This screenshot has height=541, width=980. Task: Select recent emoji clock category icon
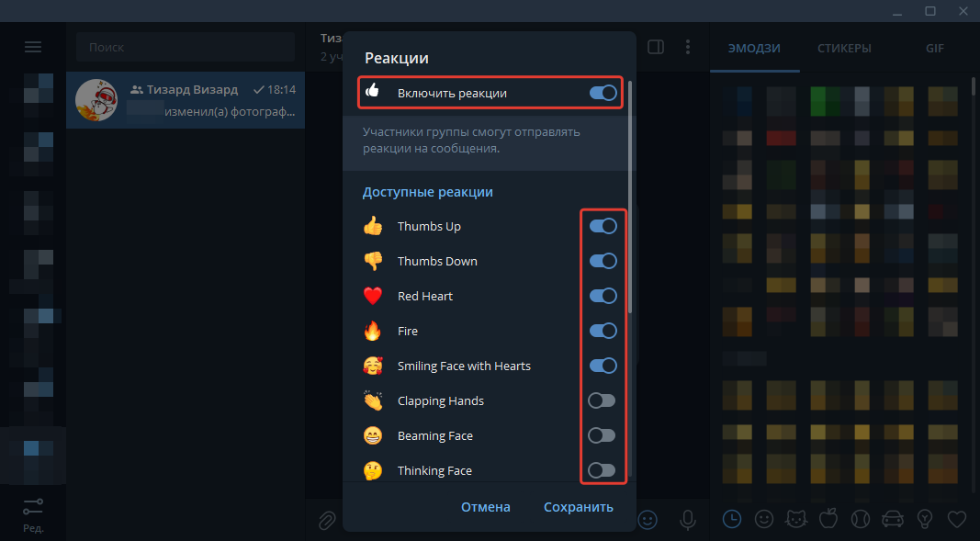coord(732,519)
